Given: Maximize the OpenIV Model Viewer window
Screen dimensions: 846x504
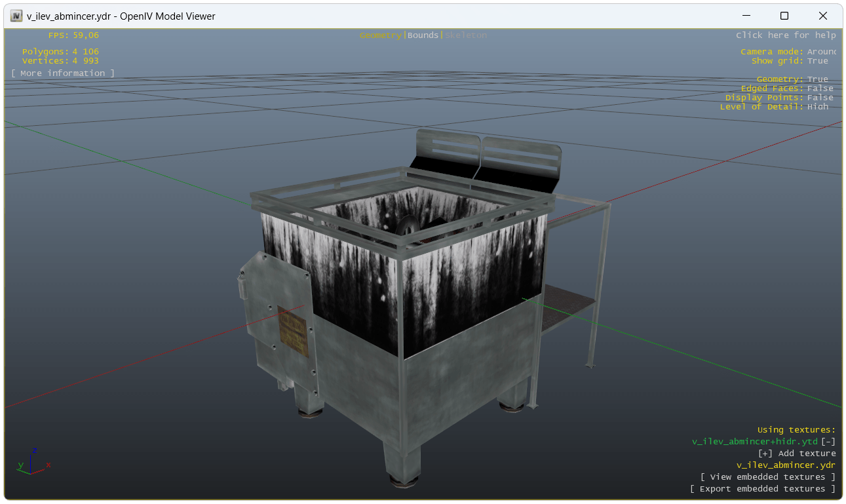Looking at the screenshot, I should pos(784,16).
